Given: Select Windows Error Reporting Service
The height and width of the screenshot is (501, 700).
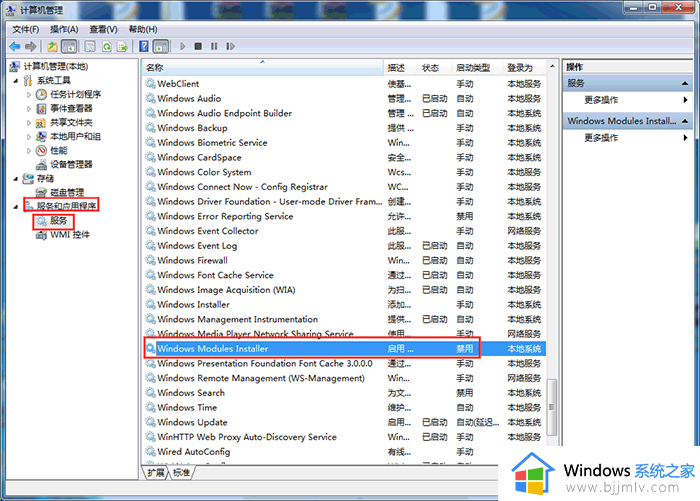Looking at the screenshot, I should point(344,217).
